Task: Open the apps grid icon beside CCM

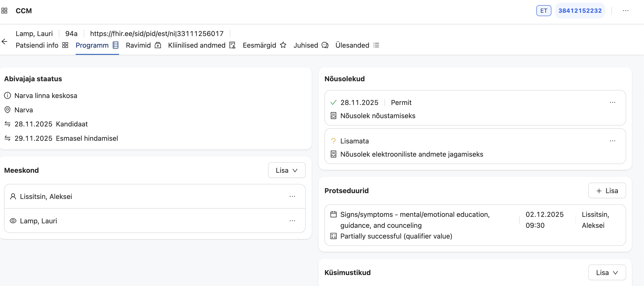Action: click(4, 11)
